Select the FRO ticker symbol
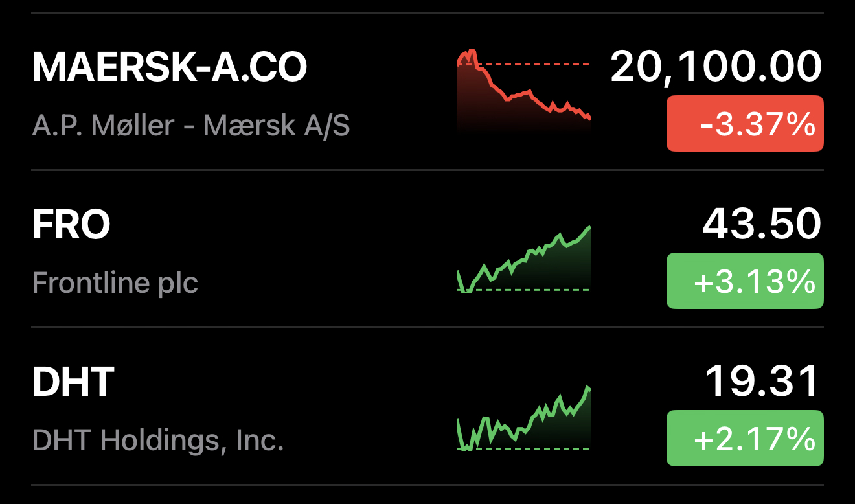Viewport: 855px width, 504px height. click(71, 224)
